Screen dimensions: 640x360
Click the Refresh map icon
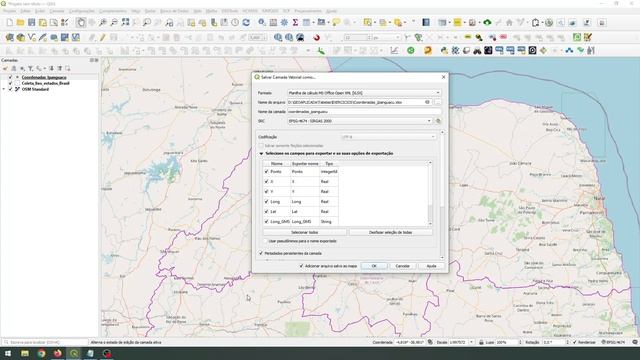(x=246, y=23)
